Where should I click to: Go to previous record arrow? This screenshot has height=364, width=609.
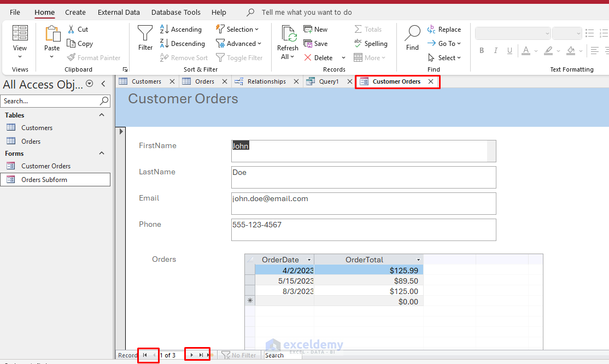[154, 355]
